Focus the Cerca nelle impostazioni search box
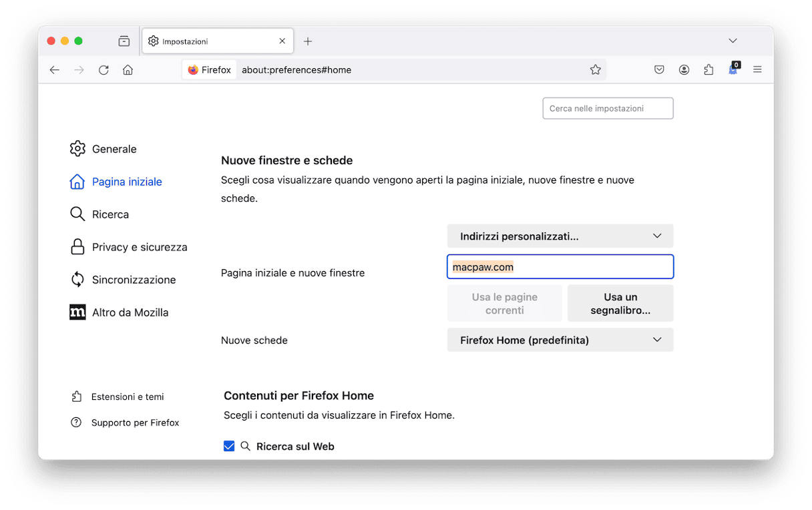 (x=608, y=108)
